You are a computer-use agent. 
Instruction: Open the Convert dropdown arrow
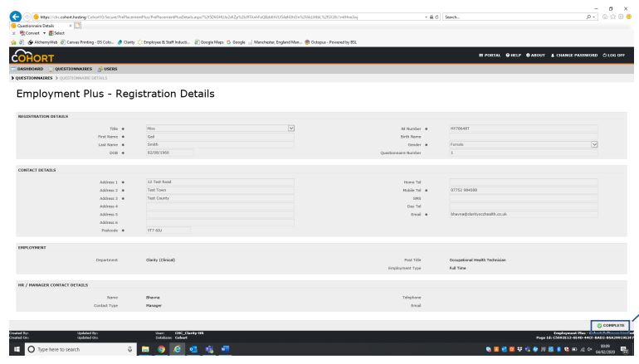[44, 33]
